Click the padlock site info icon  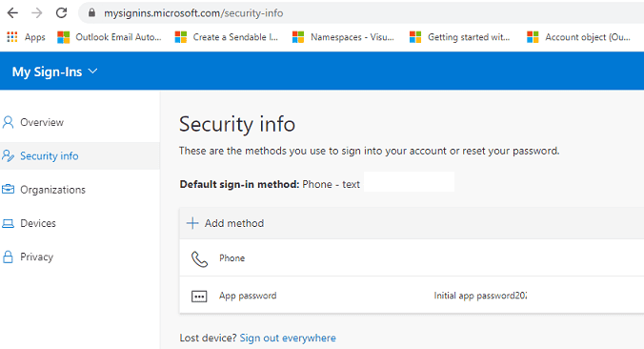(x=92, y=13)
